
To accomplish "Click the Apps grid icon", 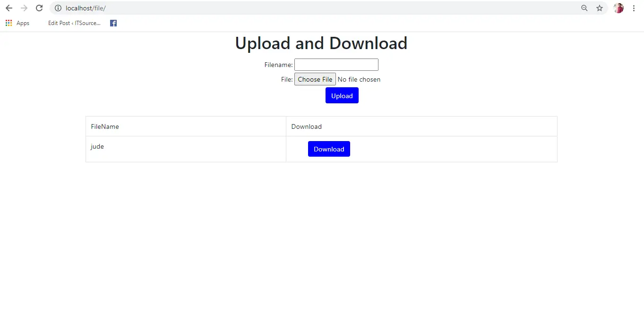I will click(x=9, y=23).
